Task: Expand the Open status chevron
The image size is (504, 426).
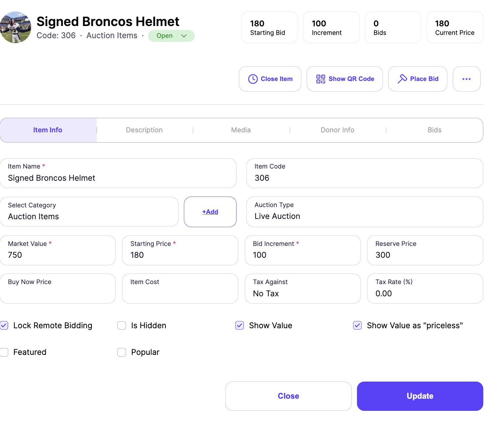Action: click(x=184, y=36)
